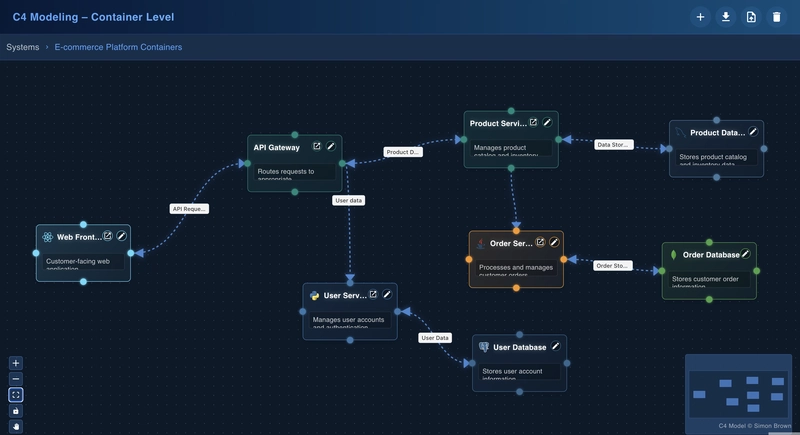Click the import file icon in header
Image resolution: width=800 pixels, height=435 pixels.
pos(751,17)
